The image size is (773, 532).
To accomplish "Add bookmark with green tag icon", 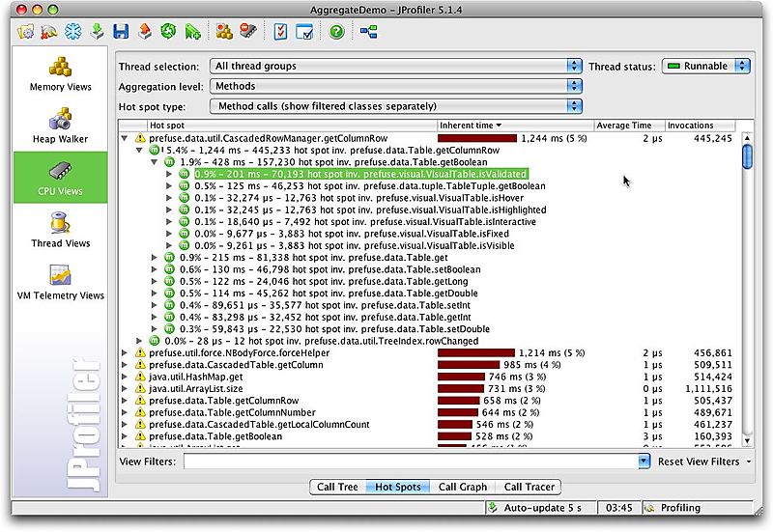I will (192, 32).
